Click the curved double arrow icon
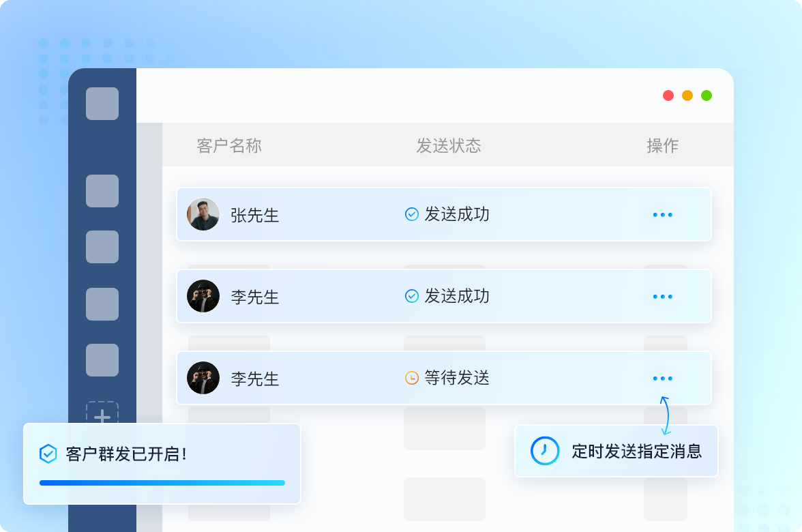This screenshot has height=532, width=802. (665, 415)
